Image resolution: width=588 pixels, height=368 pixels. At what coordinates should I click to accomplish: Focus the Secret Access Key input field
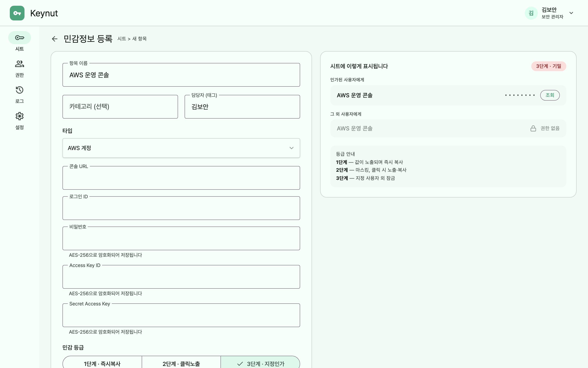[181, 315]
